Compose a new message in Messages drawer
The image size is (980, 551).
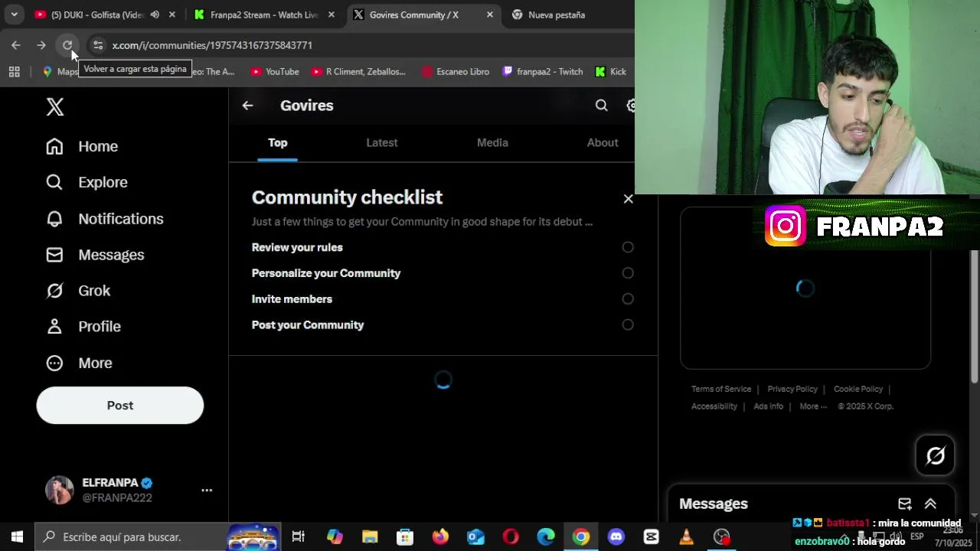coord(905,504)
